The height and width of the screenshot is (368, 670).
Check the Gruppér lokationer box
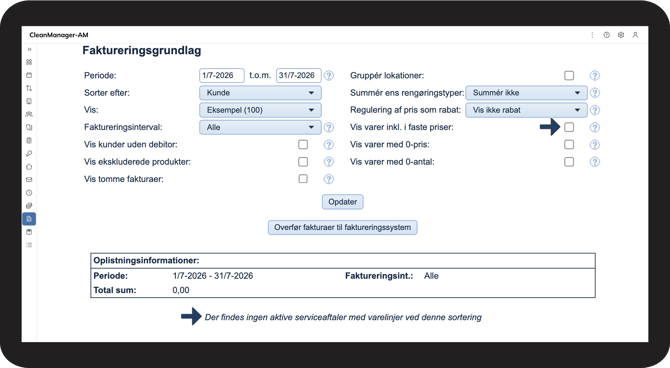coord(569,76)
